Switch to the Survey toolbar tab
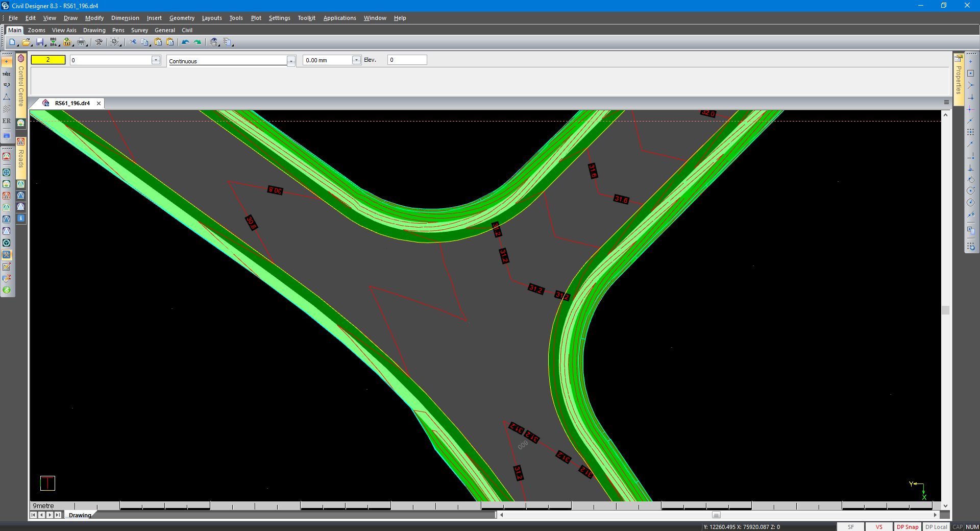This screenshot has height=531, width=980. [139, 30]
